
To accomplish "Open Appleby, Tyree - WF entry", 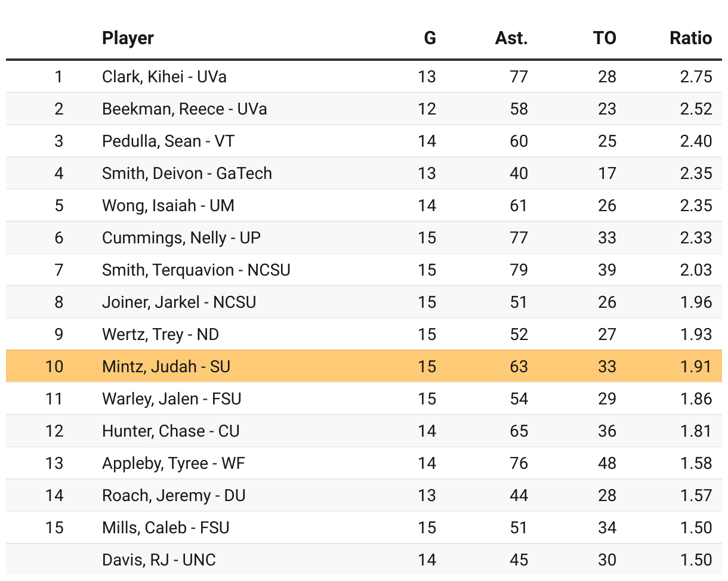I will click(x=174, y=463).
